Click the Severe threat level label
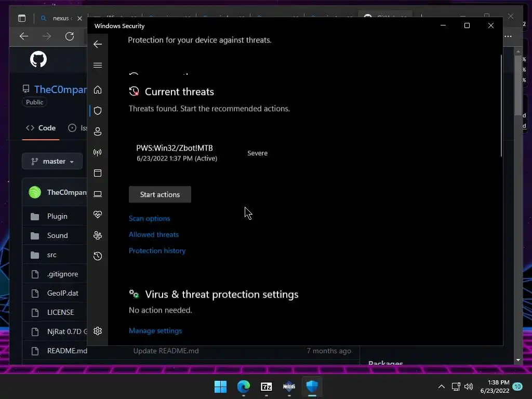This screenshot has width=532, height=399. click(258, 153)
